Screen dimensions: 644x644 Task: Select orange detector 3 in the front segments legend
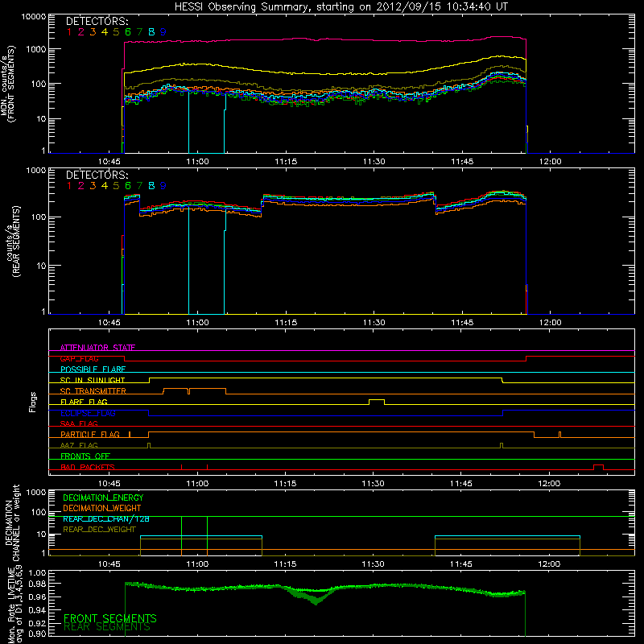coord(93,32)
